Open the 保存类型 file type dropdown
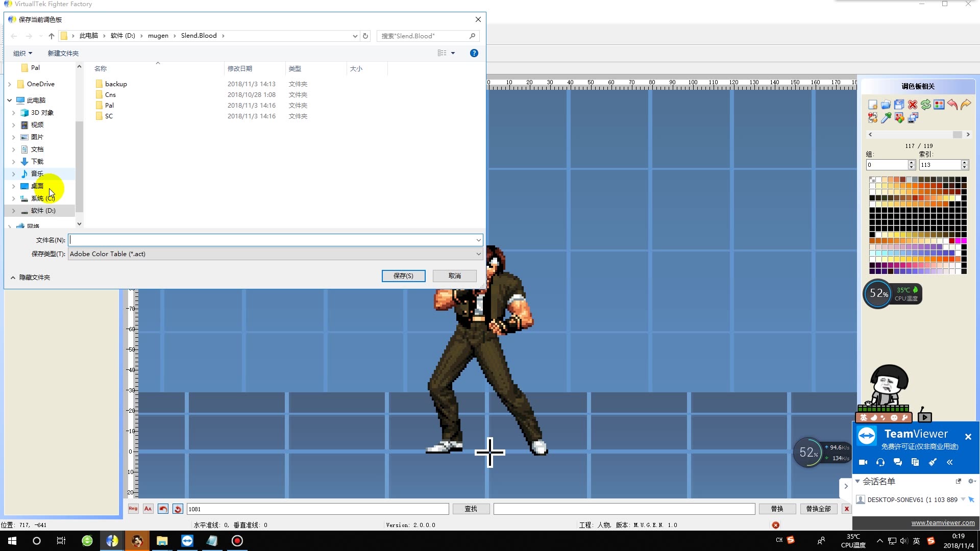980x551 pixels. (x=478, y=254)
